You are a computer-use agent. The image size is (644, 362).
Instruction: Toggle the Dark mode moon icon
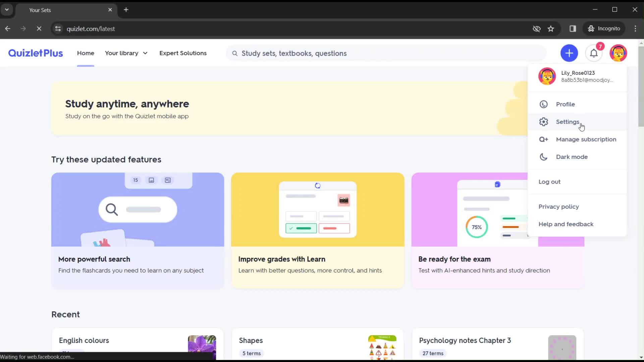[544, 157]
